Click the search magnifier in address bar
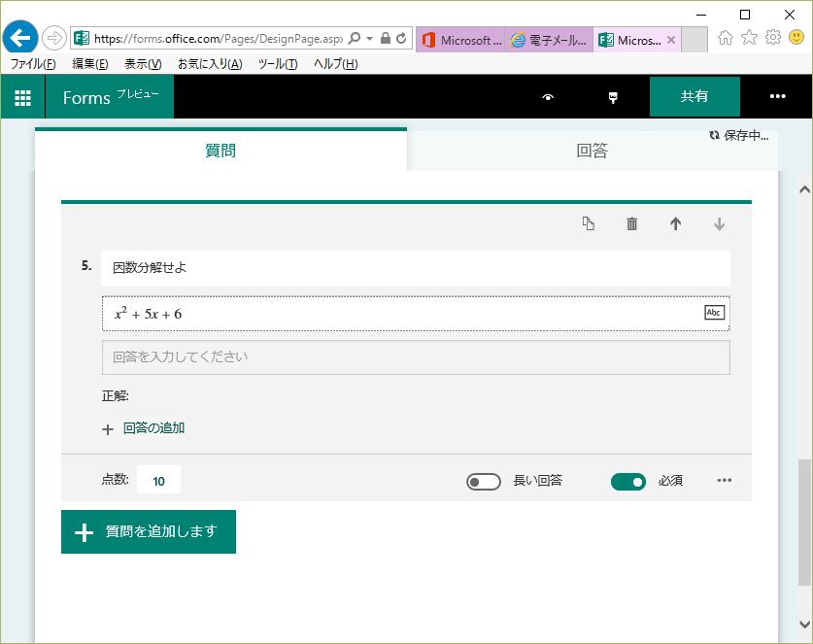 pos(355,39)
